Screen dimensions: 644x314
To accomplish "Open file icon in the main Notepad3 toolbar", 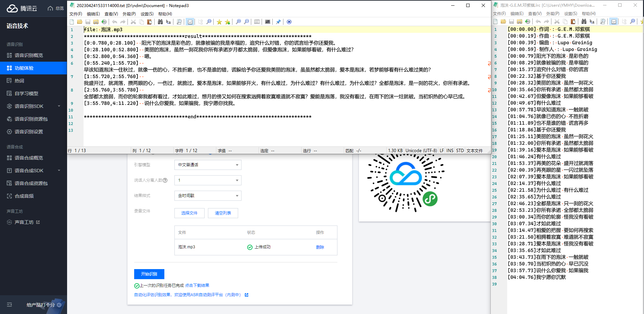I will [x=80, y=22].
